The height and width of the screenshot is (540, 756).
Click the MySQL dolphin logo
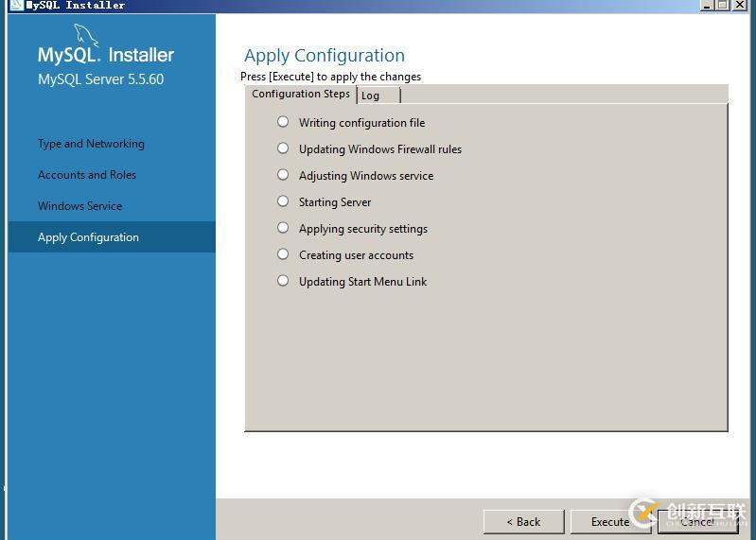click(x=86, y=36)
